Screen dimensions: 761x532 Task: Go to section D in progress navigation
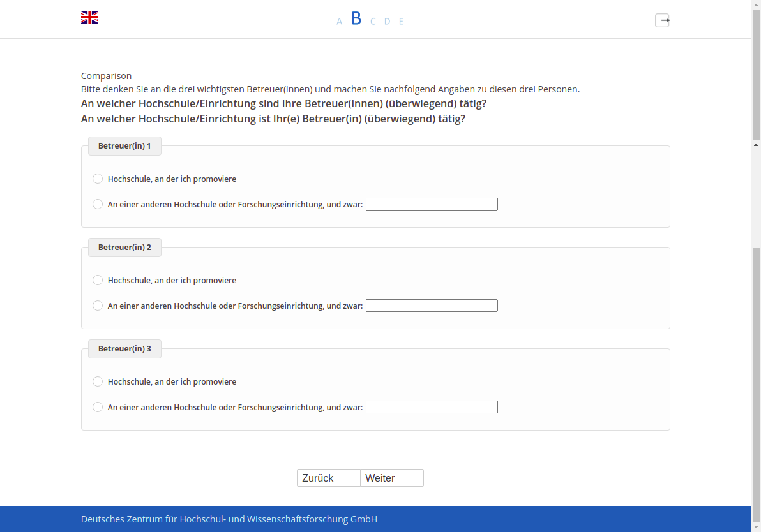(388, 21)
